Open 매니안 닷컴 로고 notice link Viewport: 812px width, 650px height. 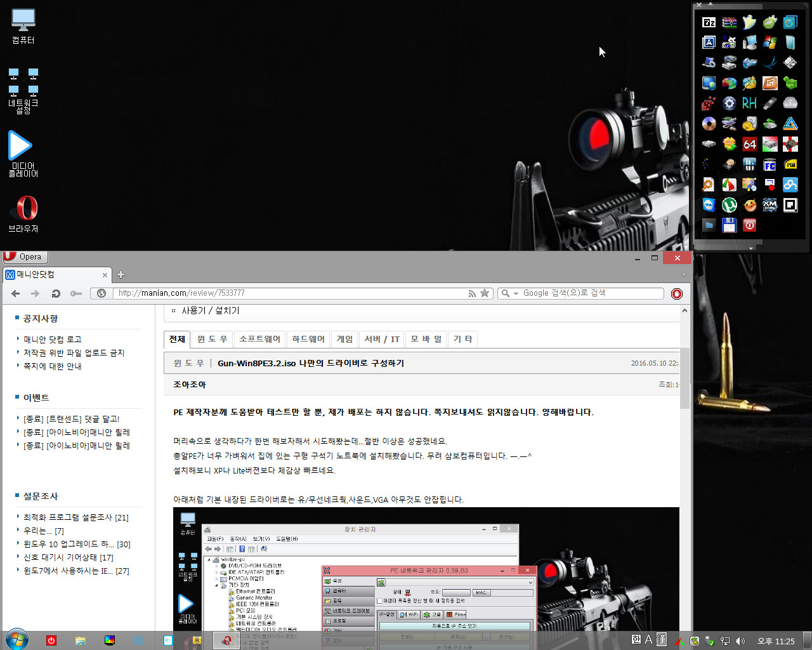coord(53,340)
